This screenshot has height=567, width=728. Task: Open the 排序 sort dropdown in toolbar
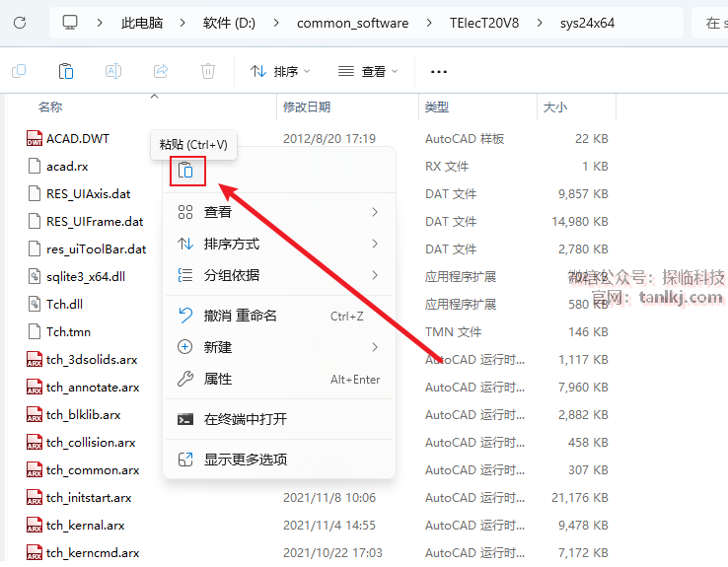click(280, 71)
